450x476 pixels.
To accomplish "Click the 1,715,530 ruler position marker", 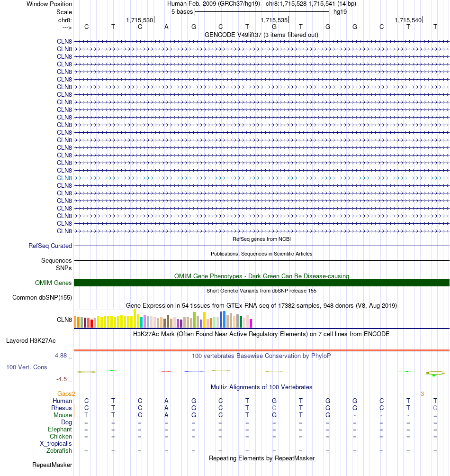I will (140, 20).
